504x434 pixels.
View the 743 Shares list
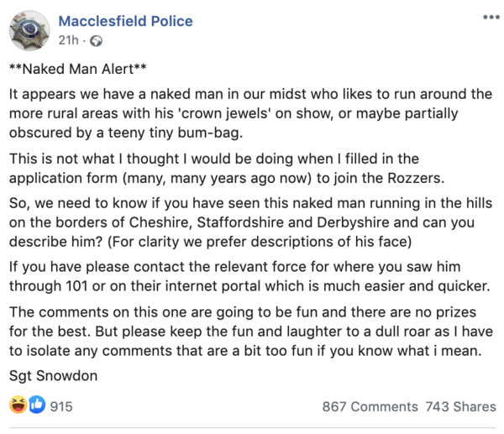tap(460, 406)
